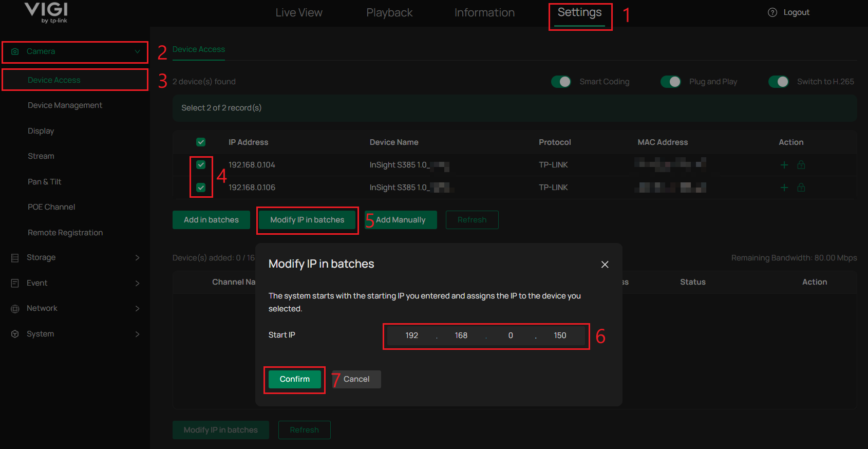Expand the System menu chevron
This screenshot has width=868, height=449.
point(137,334)
